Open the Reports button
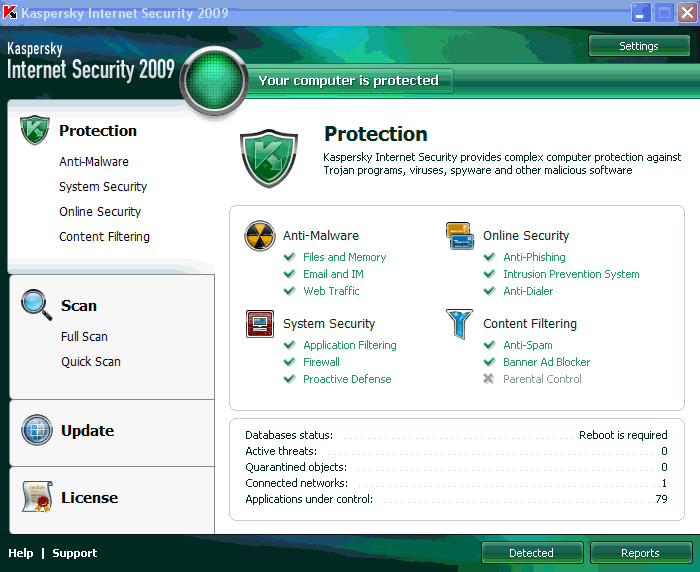Image resolution: width=700 pixels, height=572 pixels. click(641, 553)
